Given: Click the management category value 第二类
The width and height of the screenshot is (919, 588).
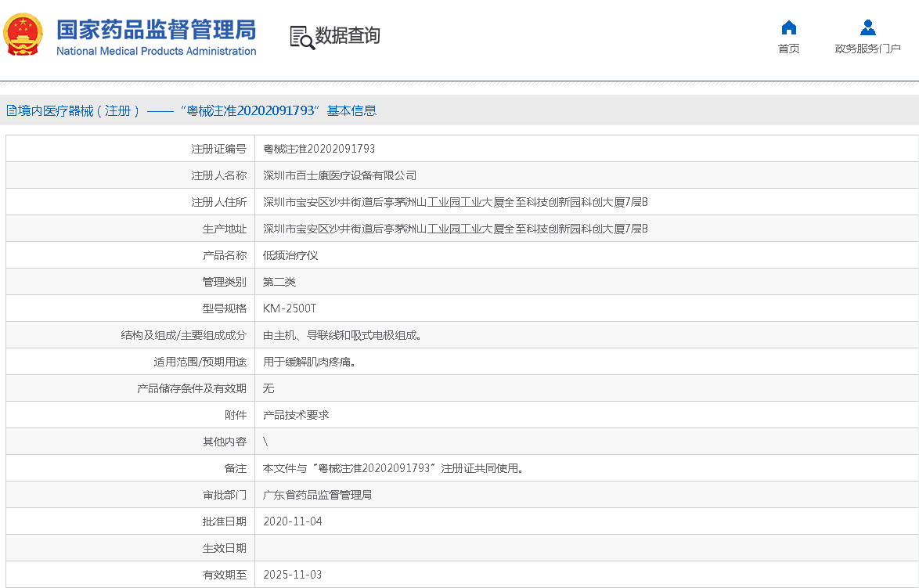Looking at the screenshot, I should point(279,282).
